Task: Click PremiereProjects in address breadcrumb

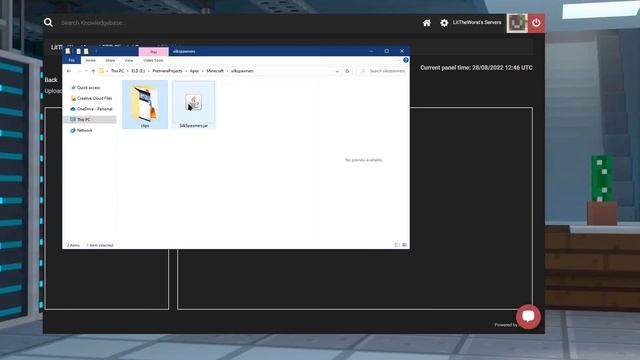Action: (x=167, y=71)
